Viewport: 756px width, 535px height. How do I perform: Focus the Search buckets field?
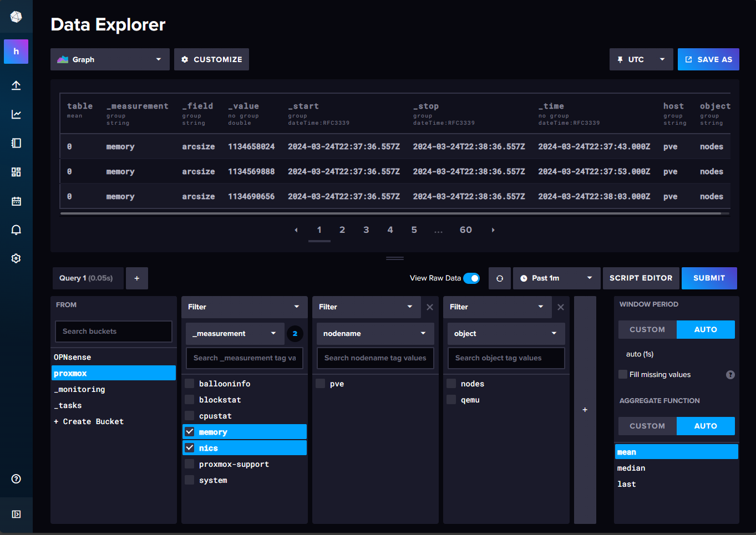114,332
